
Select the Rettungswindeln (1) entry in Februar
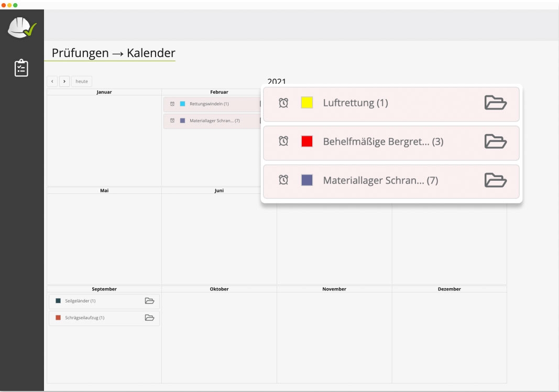pyautogui.click(x=209, y=104)
